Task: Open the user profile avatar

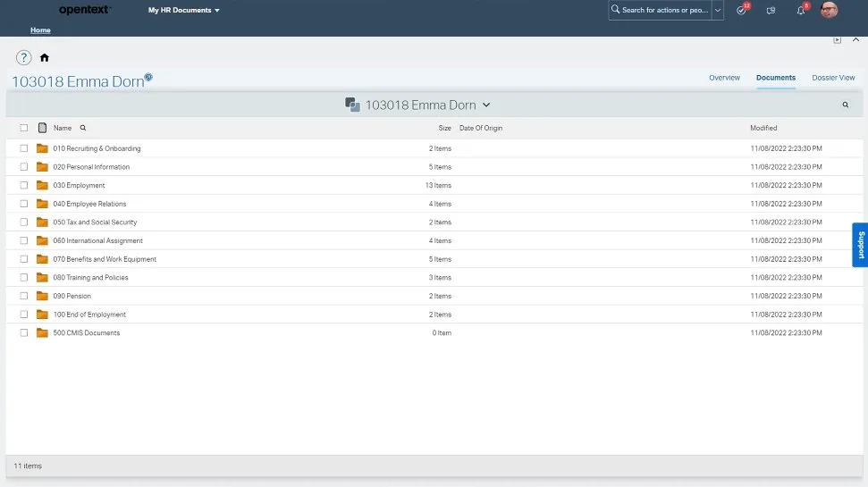Action: coord(829,10)
